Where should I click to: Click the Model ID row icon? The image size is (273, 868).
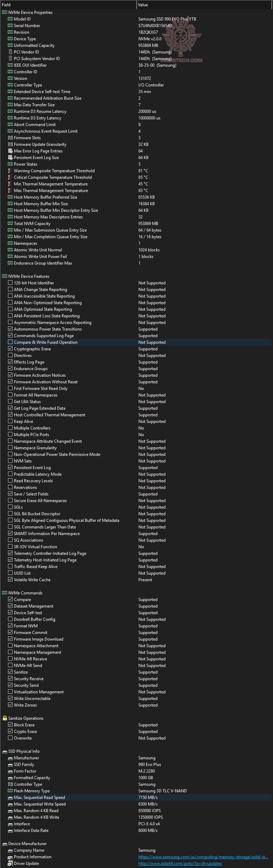click(x=10, y=19)
